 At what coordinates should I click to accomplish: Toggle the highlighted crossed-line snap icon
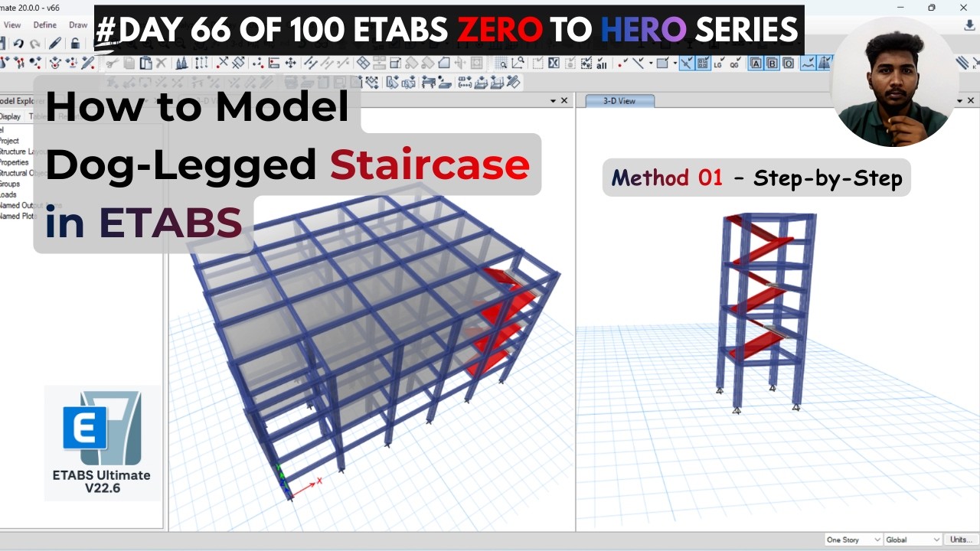686,63
